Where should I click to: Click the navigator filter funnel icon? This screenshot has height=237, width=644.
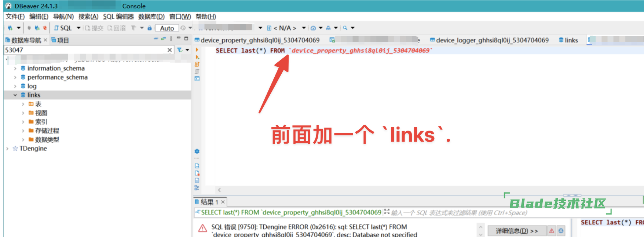[180, 50]
